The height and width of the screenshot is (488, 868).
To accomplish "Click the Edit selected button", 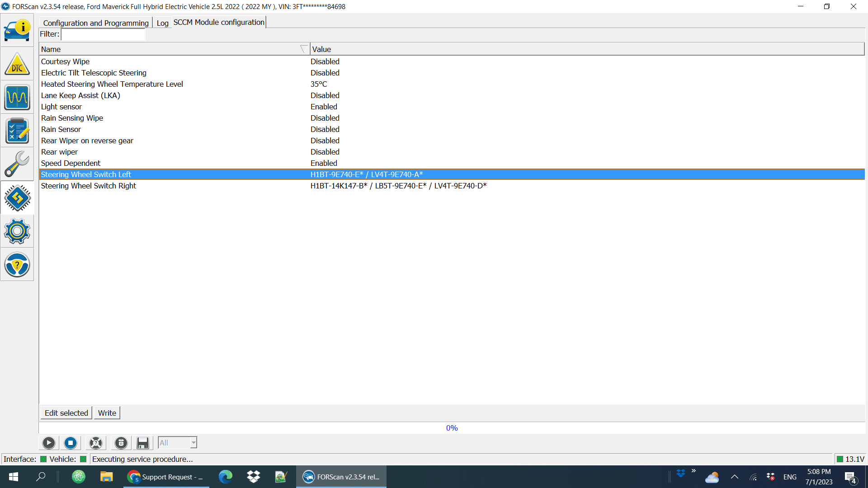I will tap(66, 413).
